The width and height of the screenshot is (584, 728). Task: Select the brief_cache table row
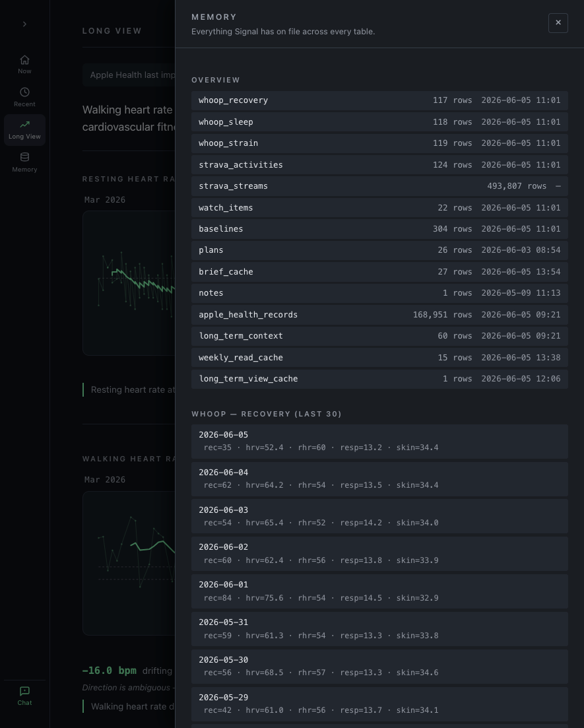point(379,272)
